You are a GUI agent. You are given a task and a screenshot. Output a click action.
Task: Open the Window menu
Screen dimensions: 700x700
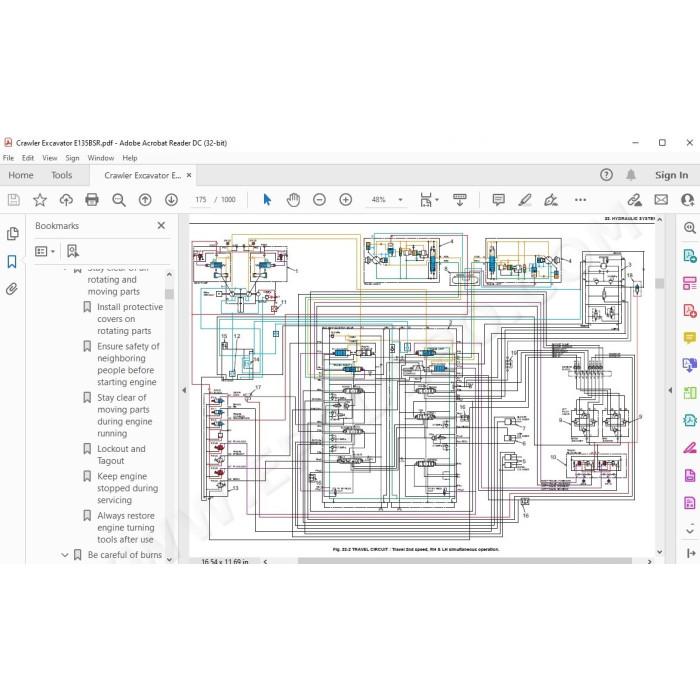[x=101, y=158]
